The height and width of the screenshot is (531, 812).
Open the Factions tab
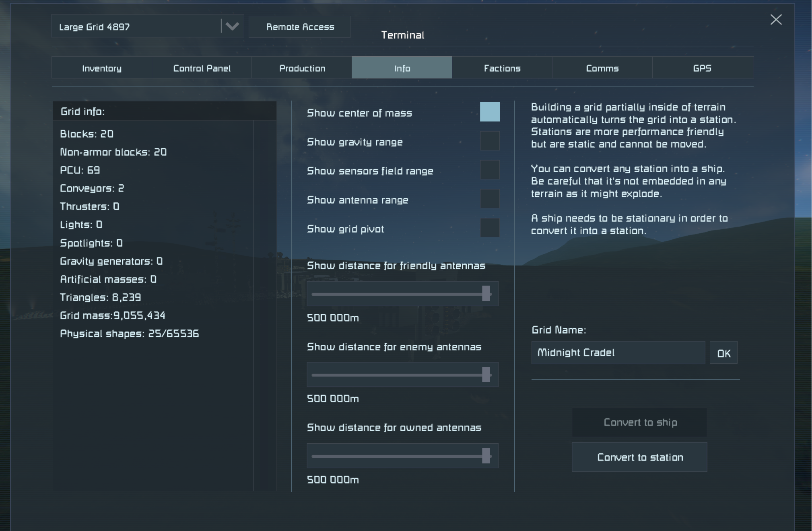pyautogui.click(x=502, y=68)
